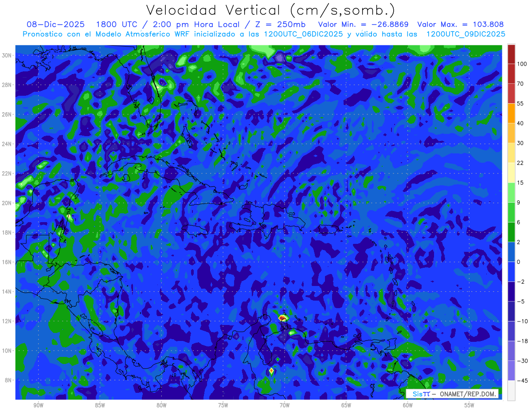Click the title "Velocidad Vertical (cm/s,somb.)"
The image size is (532, 411).
tap(270, 10)
